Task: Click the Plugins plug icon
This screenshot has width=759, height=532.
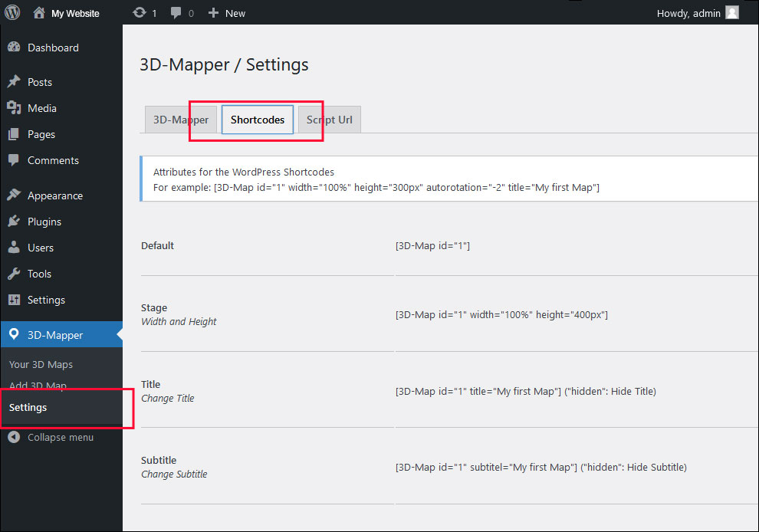Action: pyautogui.click(x=14, y=221)
